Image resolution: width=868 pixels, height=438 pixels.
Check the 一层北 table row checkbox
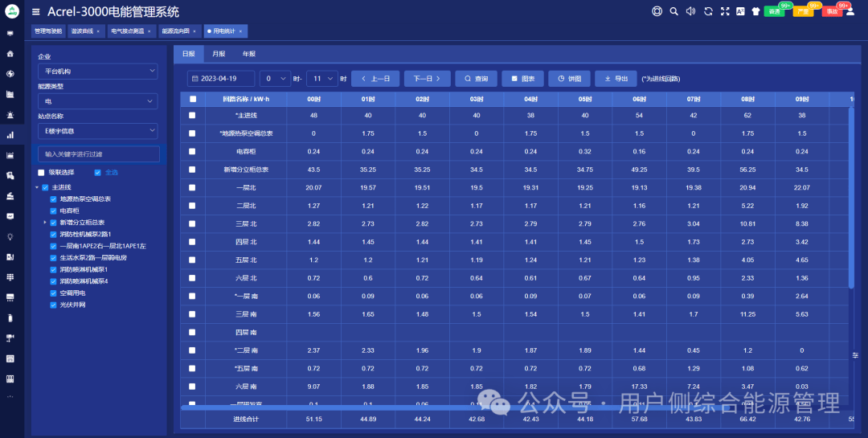pos(192,188)
